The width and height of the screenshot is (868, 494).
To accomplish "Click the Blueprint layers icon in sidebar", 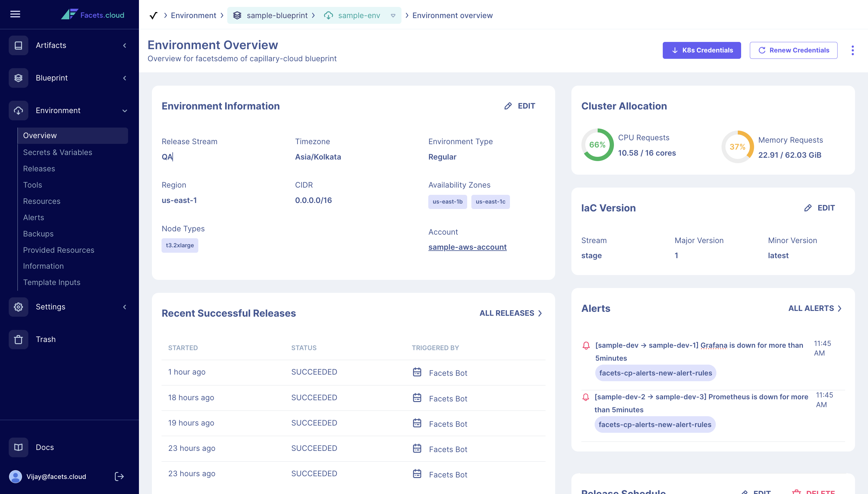I will point(18,78).
